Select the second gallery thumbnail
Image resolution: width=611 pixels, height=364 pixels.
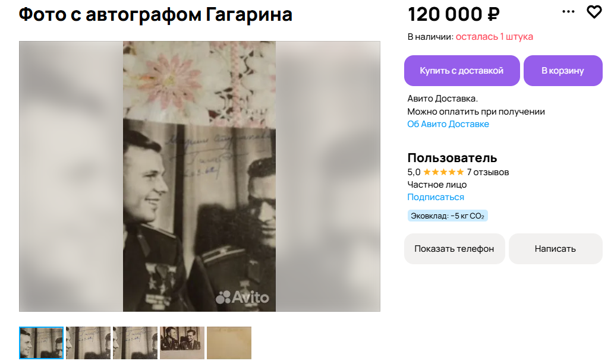tap(88, 343)
